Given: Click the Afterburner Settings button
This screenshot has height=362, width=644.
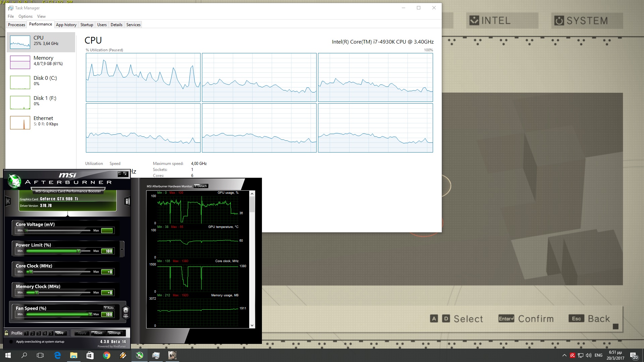Looking at the screenshot, I should coord(114,333).
